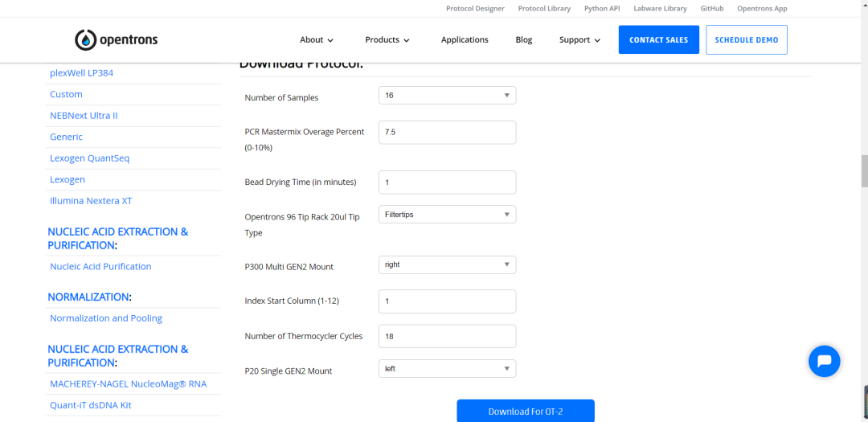The width and height of the screenshot is (868, 422).
Task: Click the Schedule Demo button
Action: click(x=746, y=40)
